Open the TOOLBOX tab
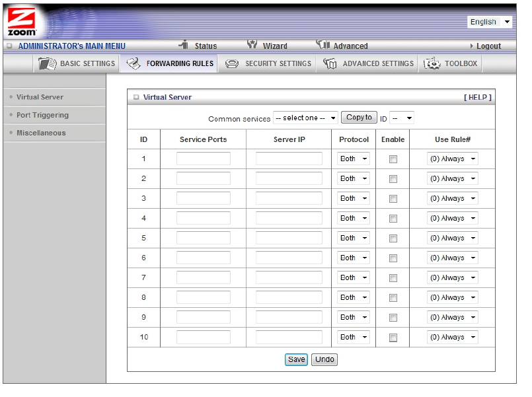The height and width of the screenshot is (397, 532). (450, 63)
